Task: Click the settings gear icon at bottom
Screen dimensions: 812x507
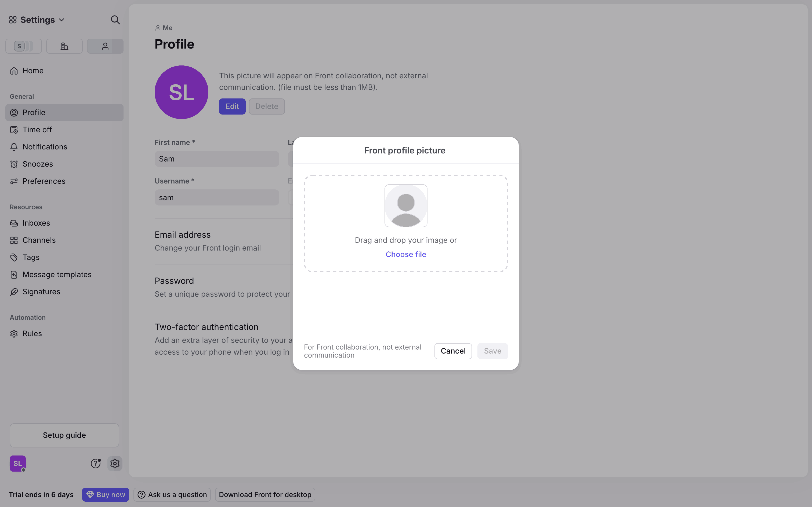Action: (x=115, y=464)
